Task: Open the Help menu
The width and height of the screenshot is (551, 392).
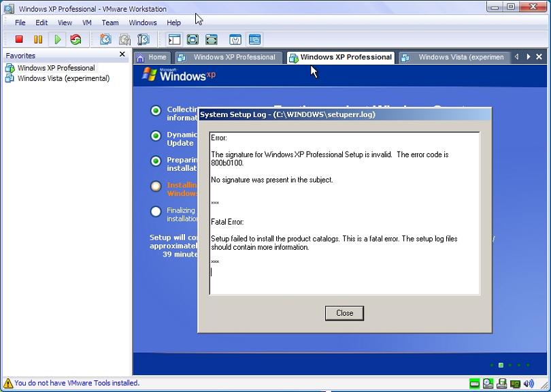Action: pos(173,22)
